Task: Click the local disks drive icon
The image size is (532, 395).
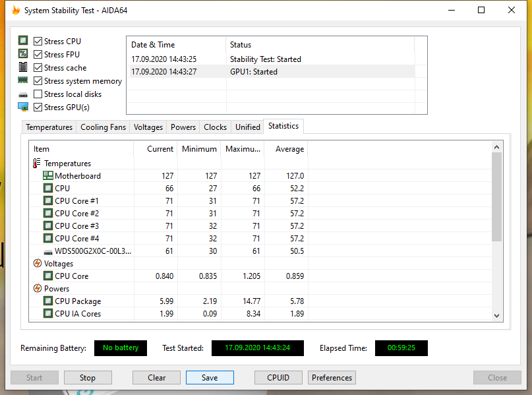Action: (22, 95)
